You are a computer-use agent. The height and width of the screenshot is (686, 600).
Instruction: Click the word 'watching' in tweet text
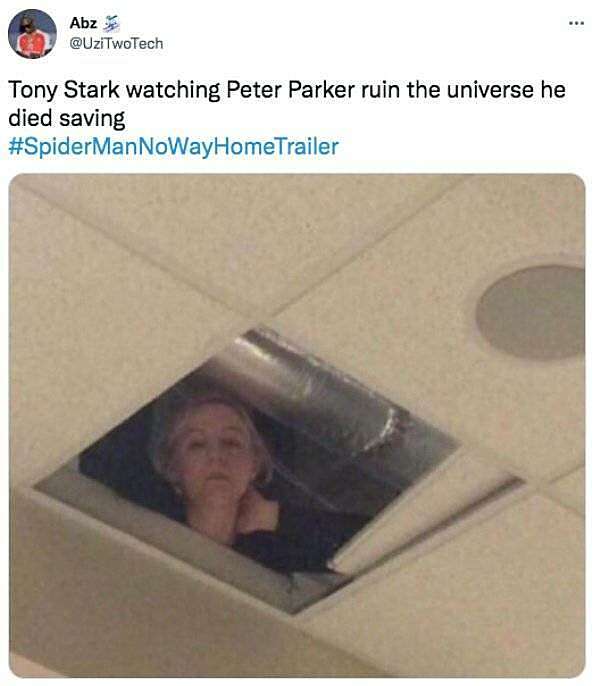(173, 90)
